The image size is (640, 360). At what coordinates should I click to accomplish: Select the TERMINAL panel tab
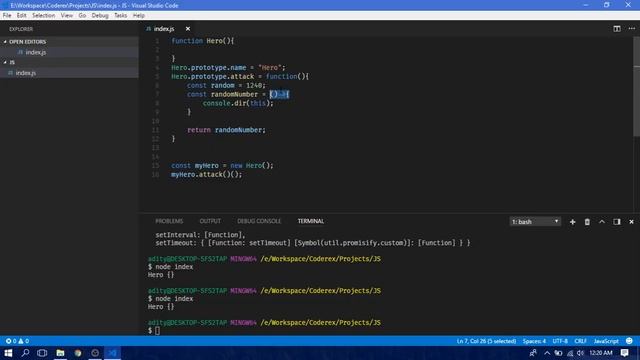pos(311,221)
